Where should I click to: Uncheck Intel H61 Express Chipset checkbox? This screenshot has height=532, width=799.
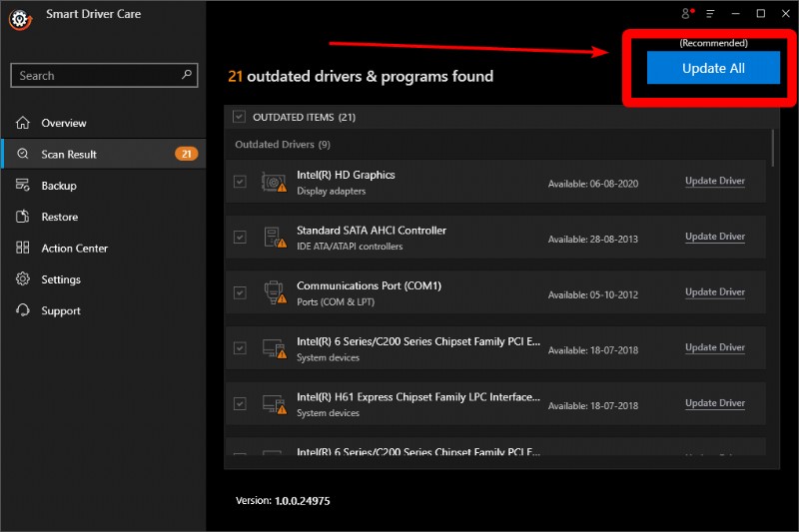click(240, 403)
